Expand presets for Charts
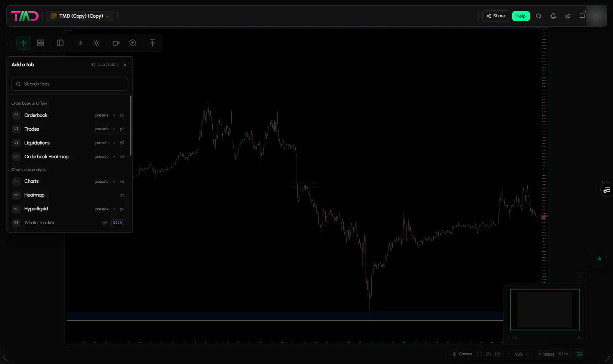The width and height of the screenshot is (613, 364). coord(105,182)
